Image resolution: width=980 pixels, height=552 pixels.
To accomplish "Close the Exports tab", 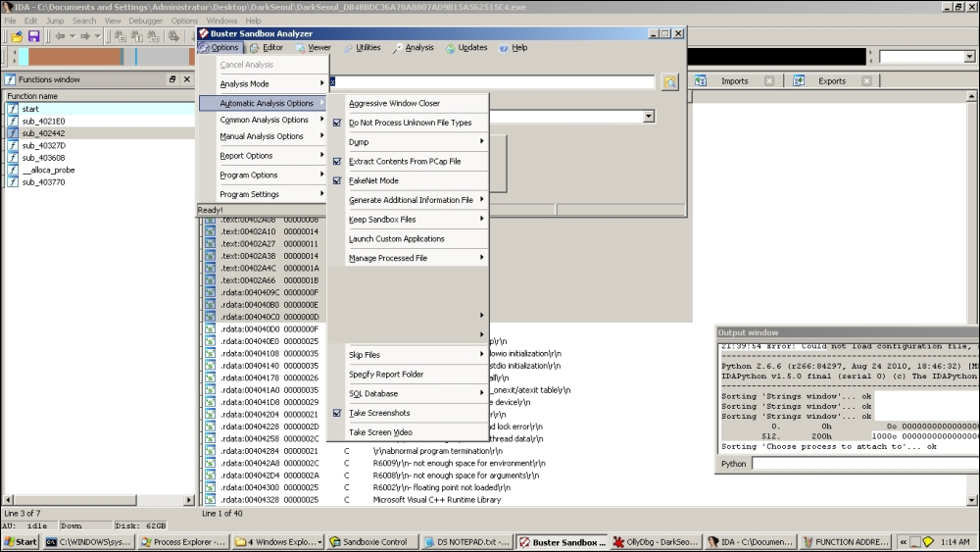I will click(x=866, y=80).
